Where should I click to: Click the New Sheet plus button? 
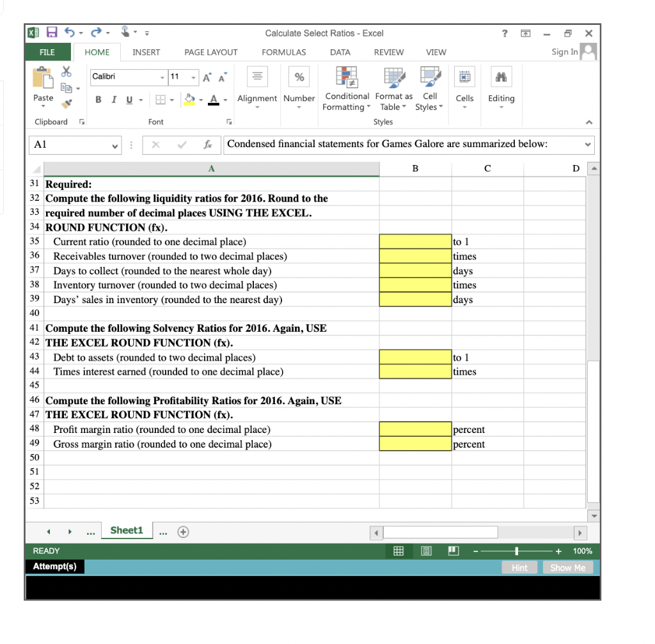coord(182,531)
